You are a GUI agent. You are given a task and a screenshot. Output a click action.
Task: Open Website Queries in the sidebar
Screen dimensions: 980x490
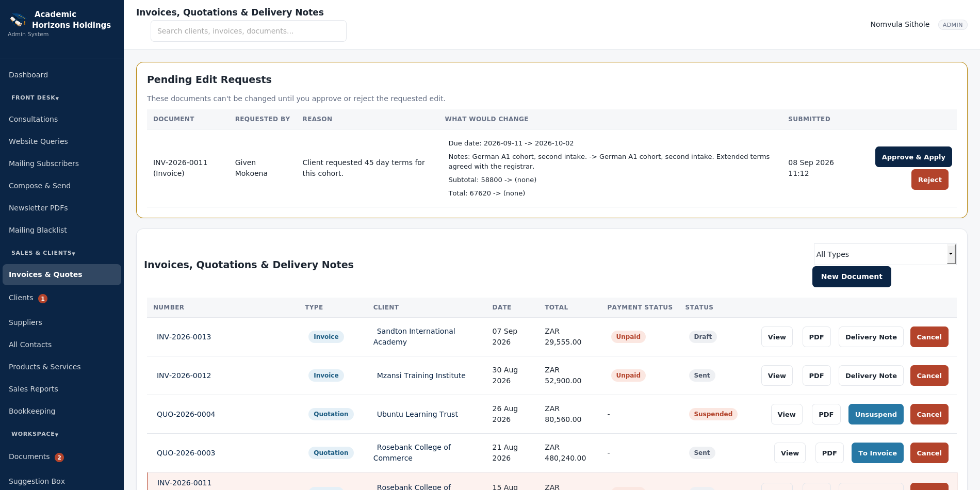[62, 141]
